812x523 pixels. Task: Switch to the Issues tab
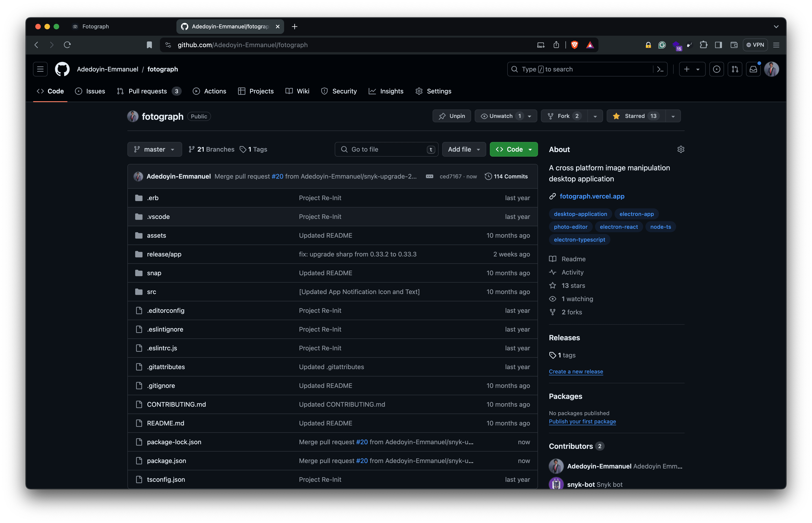[x=90, y=91]
